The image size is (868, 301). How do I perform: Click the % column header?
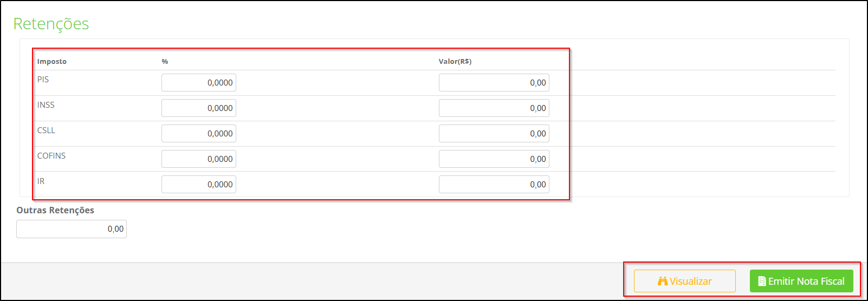click(165, 62)
